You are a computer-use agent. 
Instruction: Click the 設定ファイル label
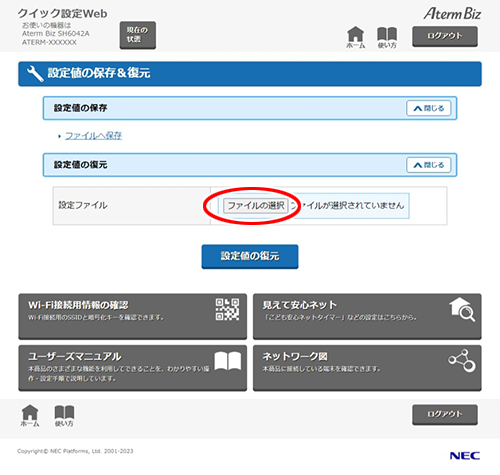(83, 205)
